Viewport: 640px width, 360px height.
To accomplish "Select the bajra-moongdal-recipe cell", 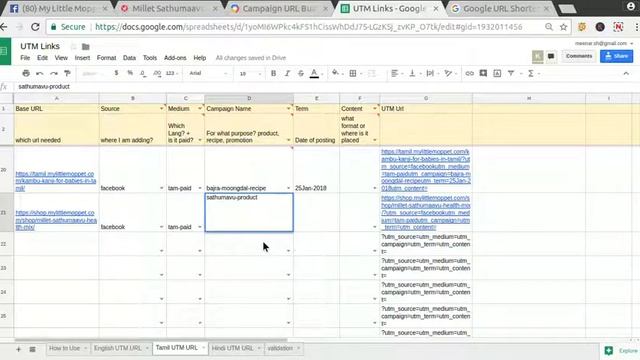I will (x=249, y=169).
